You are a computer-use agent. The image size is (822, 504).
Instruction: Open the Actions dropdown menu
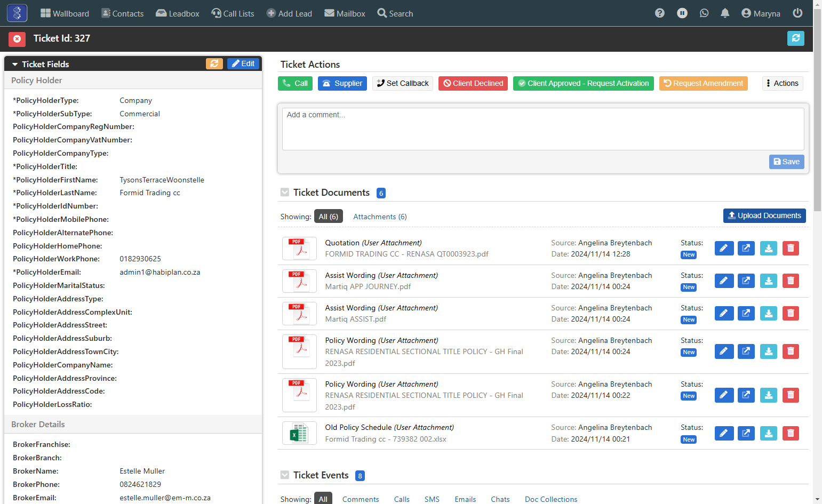(783, 83)
